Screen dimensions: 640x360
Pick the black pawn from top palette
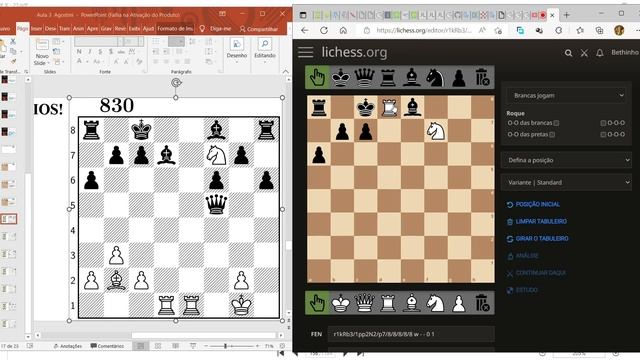click(459, 77)
